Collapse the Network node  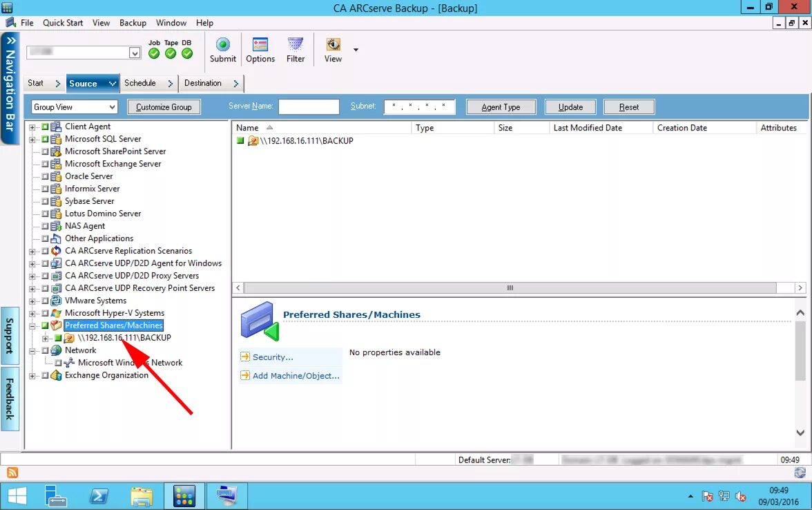(x=32, y=351)
